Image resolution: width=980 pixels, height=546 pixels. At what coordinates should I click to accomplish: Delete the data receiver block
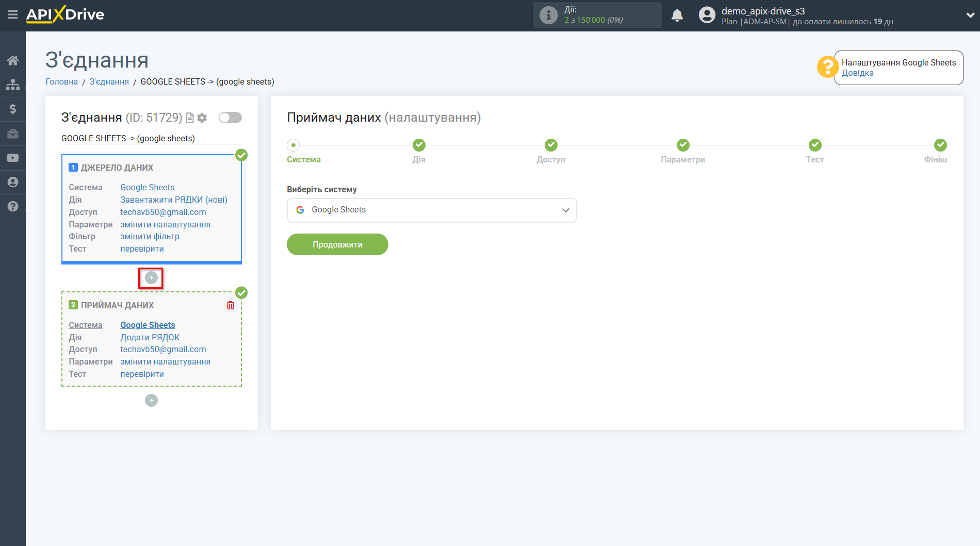pos(231,305)
